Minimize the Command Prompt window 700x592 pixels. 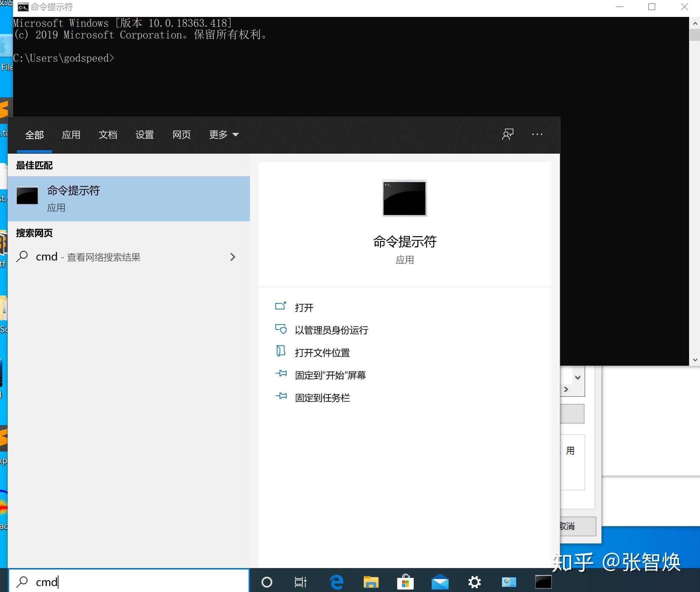click(620, 7)
